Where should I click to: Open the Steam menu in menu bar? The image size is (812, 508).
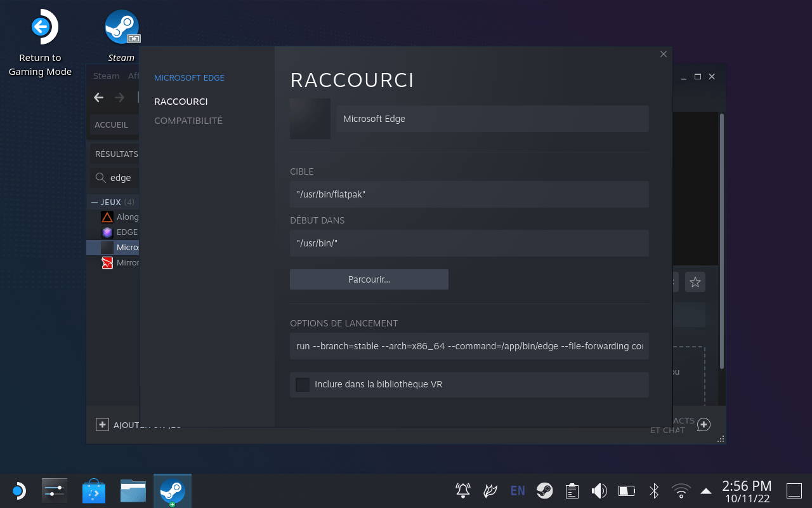pyautogui.click(x=106, y=76)
